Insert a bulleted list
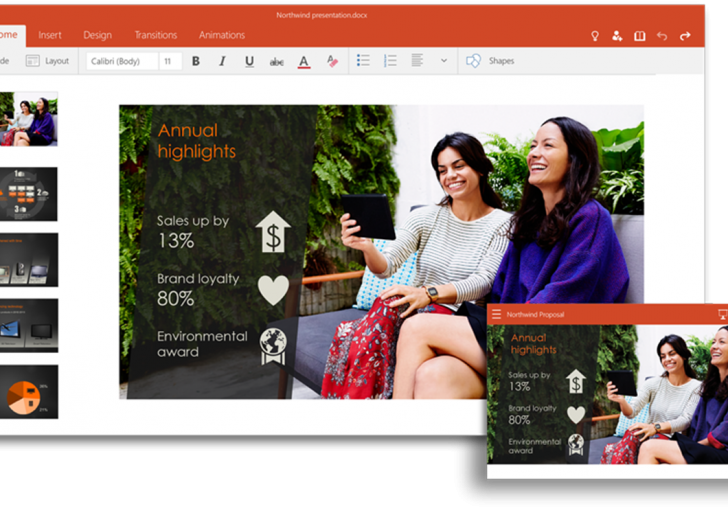The width and height of the screenshot is (728, 513). pos(363,61)
